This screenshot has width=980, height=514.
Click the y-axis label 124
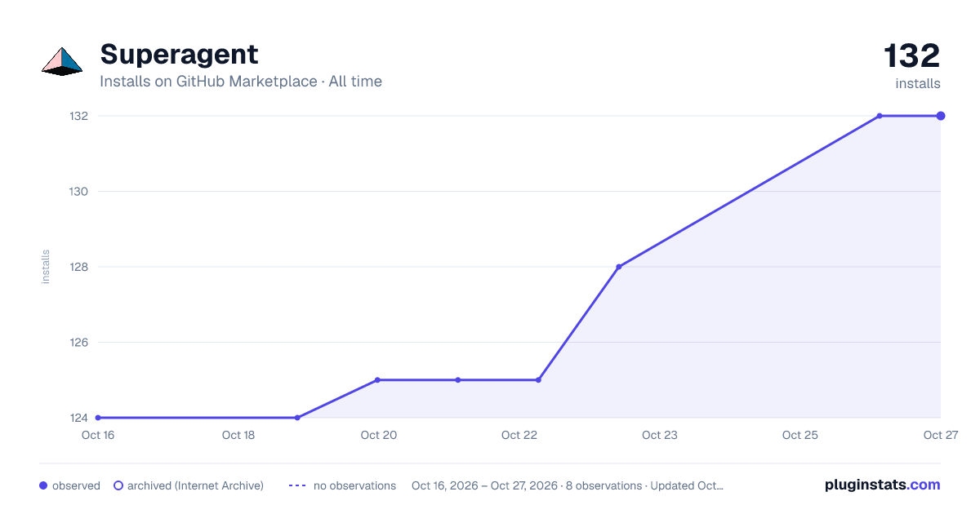coord(78,418)
